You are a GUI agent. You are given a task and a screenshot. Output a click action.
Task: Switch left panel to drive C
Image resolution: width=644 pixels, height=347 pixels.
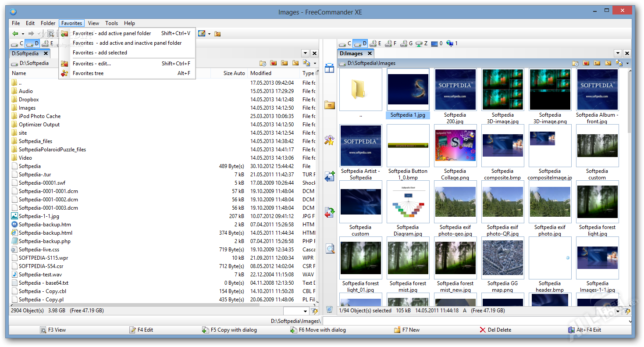point(17,43)
